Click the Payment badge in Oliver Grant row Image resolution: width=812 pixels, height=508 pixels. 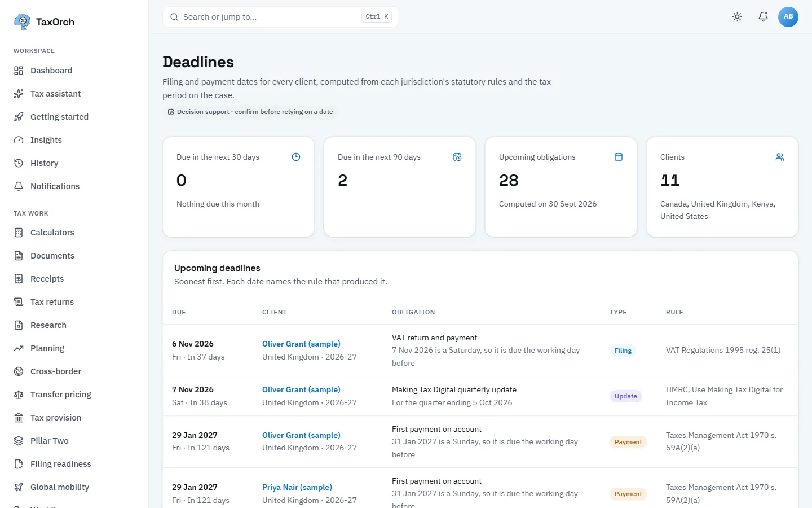[x=628, y=442]
